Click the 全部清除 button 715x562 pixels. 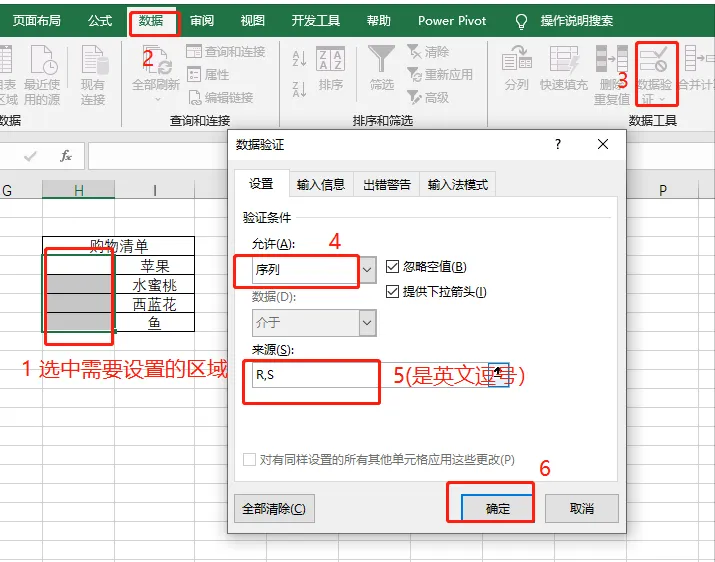tap(274, 508)
